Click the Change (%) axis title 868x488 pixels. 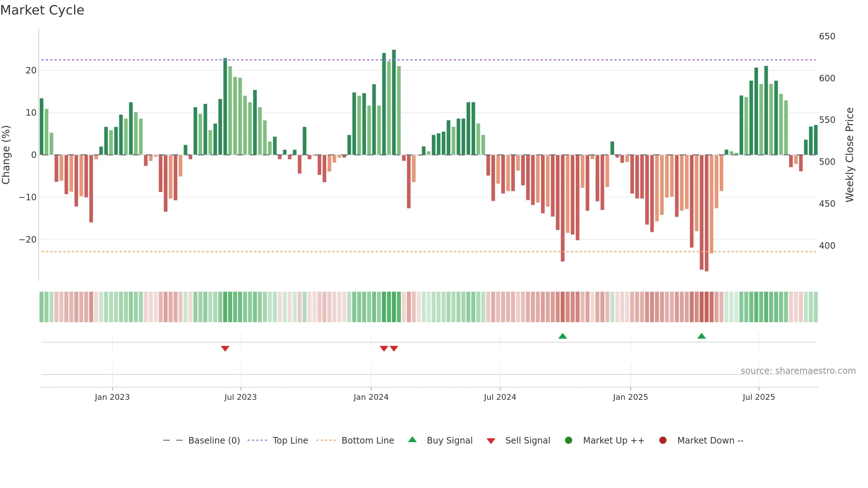pos(6,155)
